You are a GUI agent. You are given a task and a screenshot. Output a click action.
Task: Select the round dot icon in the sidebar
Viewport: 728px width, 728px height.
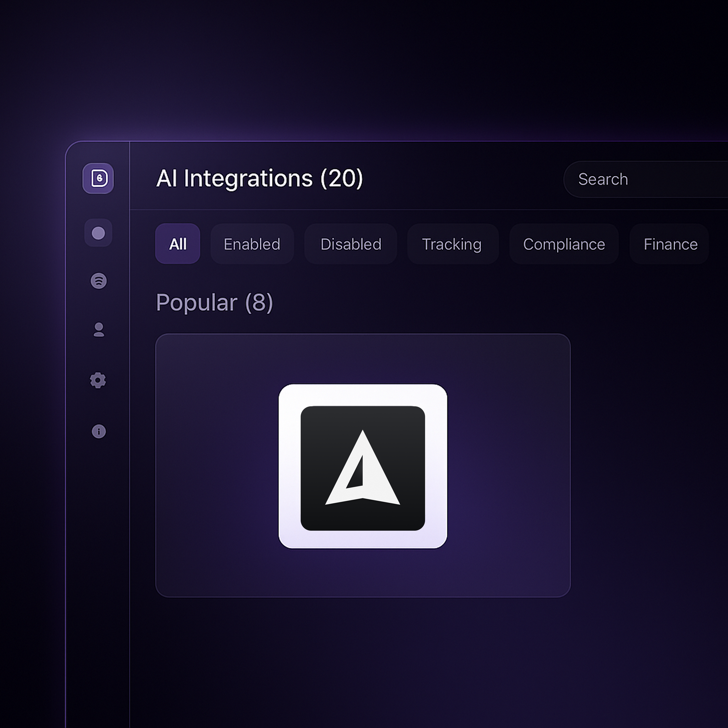pyautogui.click(x=98, y=233)
